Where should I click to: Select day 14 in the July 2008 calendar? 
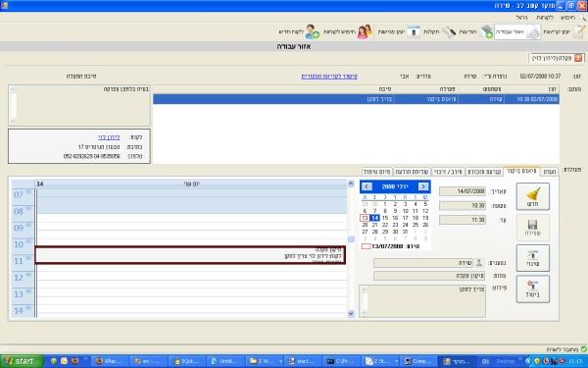[374, 218]
